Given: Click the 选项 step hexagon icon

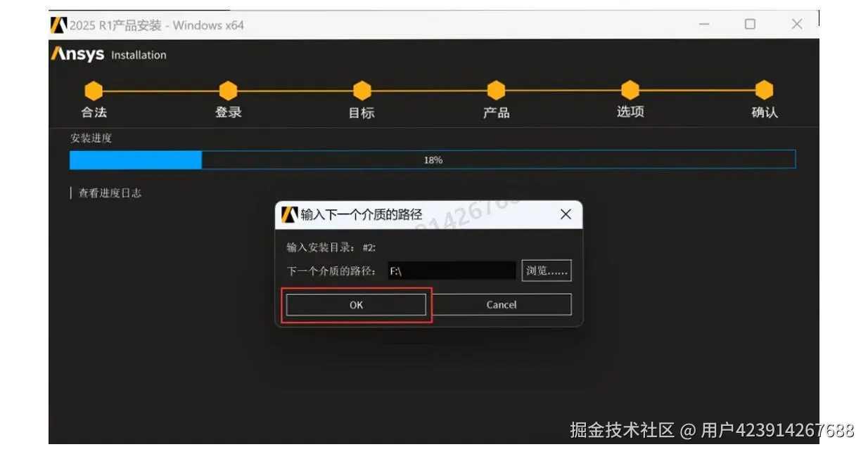Looking at the screenshot, I should click(630, 90).
